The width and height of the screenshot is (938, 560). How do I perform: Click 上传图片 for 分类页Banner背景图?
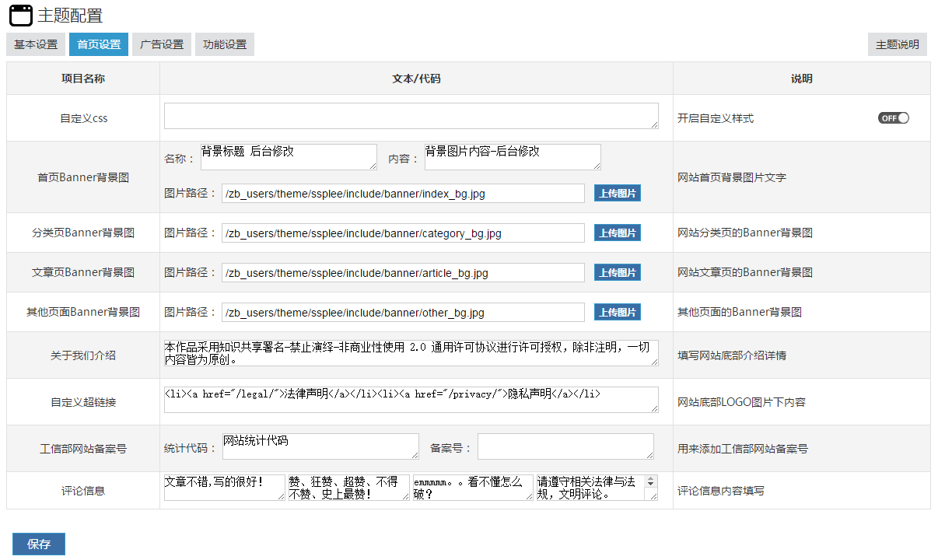618,233
